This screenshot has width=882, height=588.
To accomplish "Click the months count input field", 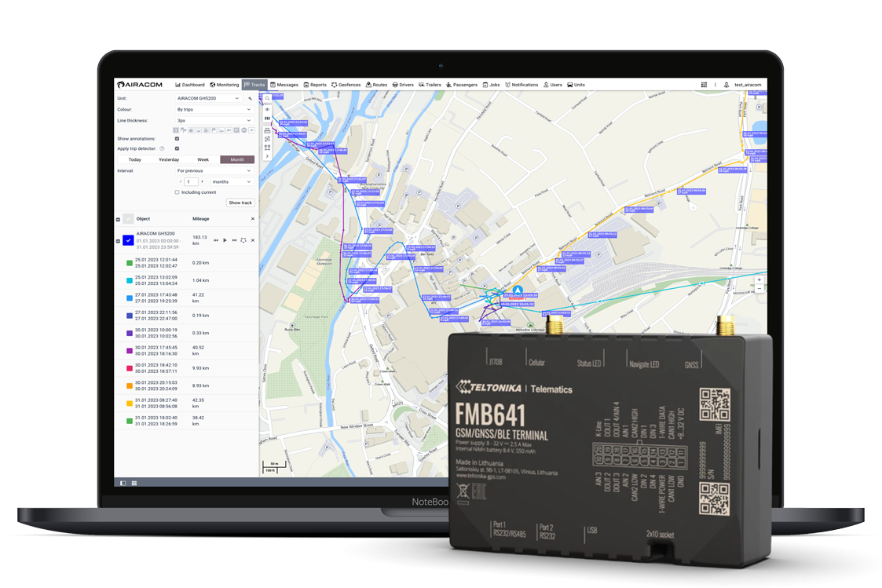I will click(x=191, y=181).
